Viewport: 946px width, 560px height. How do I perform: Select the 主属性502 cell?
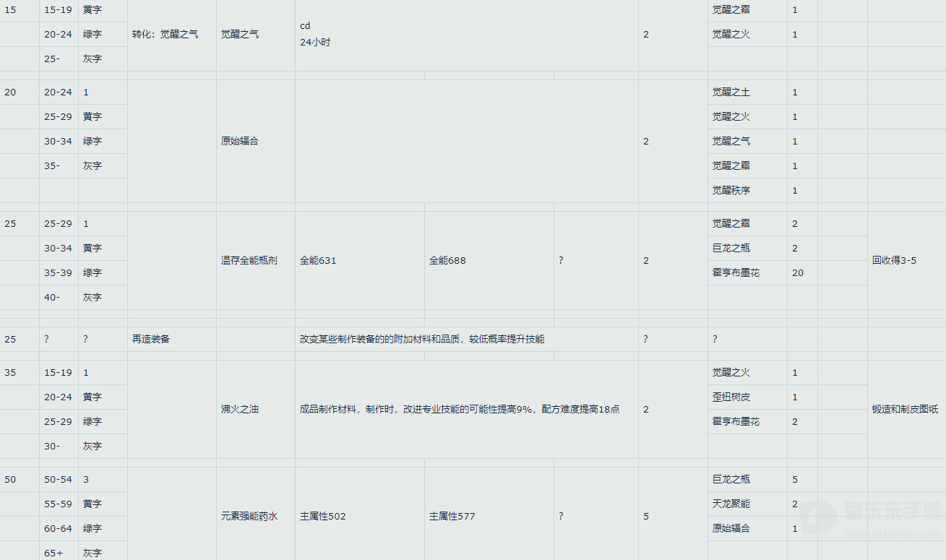(x=322, y=516)
